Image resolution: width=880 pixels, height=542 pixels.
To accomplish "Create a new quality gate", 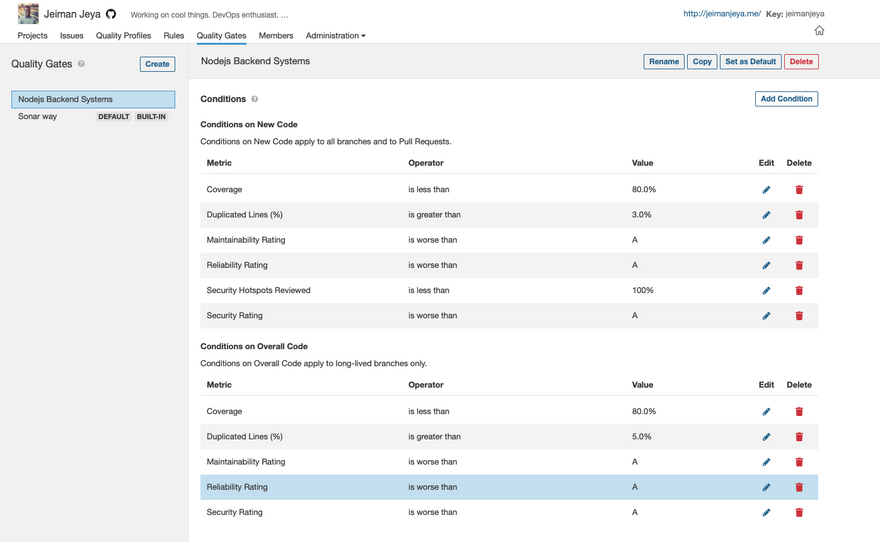I will [x=157, y=64].
